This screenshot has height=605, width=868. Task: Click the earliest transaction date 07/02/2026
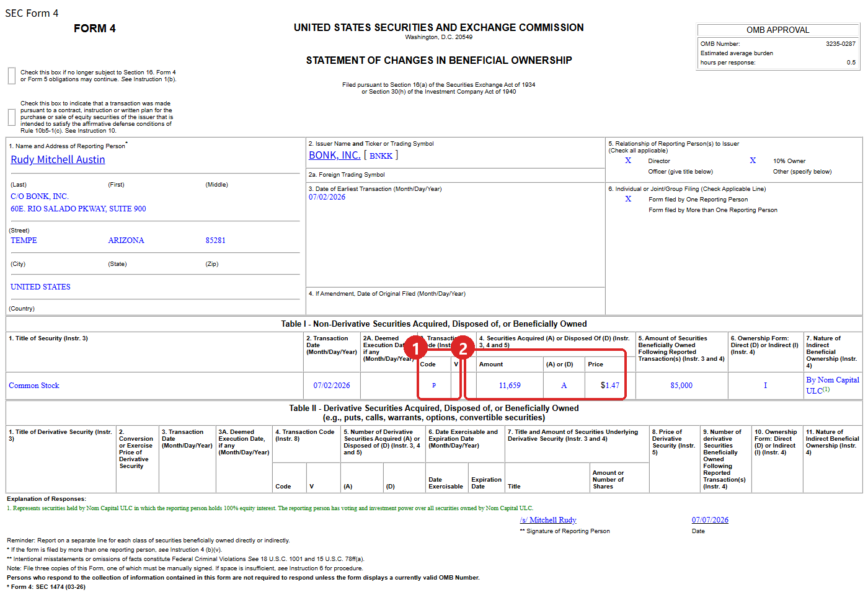pos(327,197)
